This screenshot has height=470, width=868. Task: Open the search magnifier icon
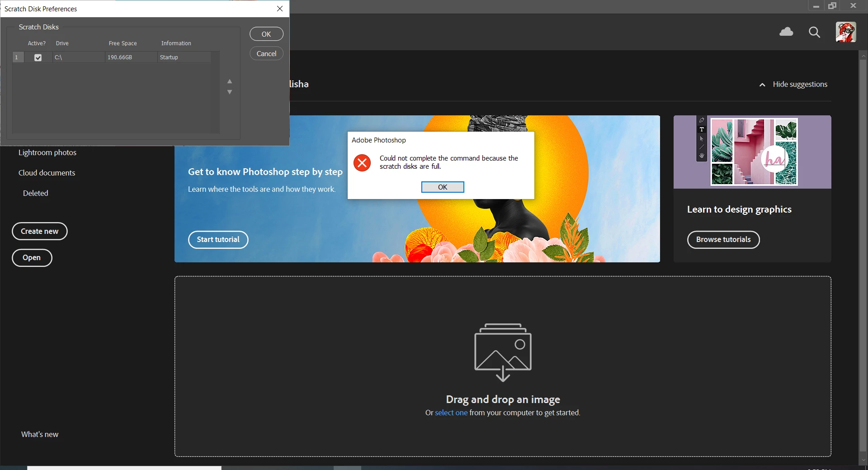point(814,32)
